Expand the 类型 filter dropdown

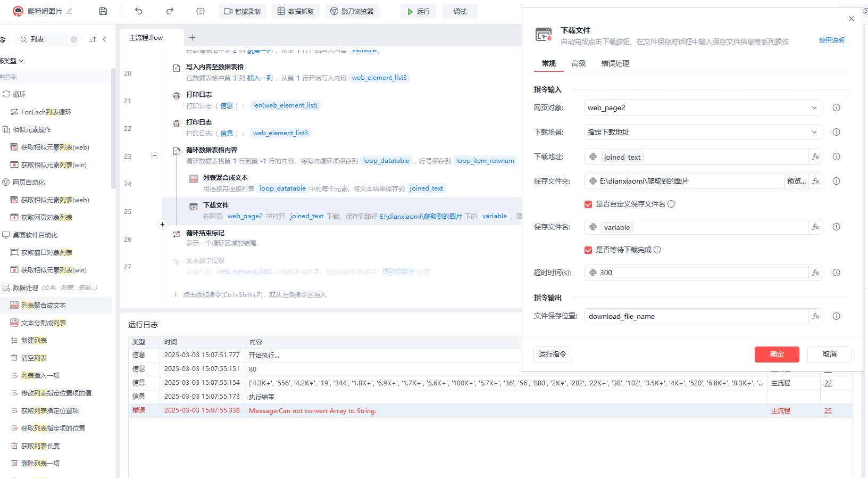click(x=20, y=61)
